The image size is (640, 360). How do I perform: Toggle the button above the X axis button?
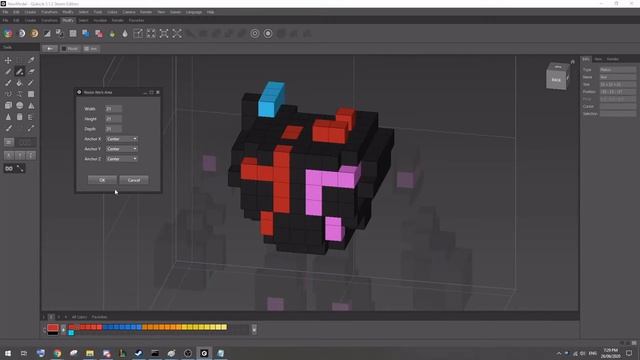[x=9, y=142]
